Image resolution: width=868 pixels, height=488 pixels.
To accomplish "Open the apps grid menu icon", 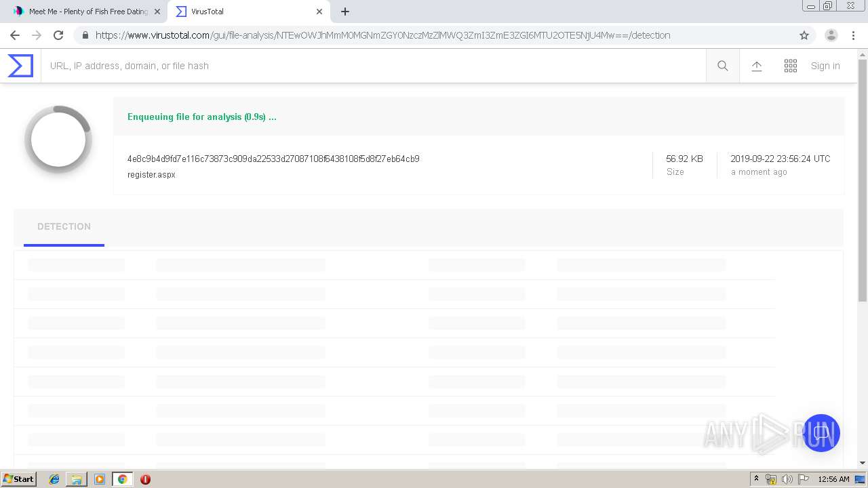I will click(791, 66).
